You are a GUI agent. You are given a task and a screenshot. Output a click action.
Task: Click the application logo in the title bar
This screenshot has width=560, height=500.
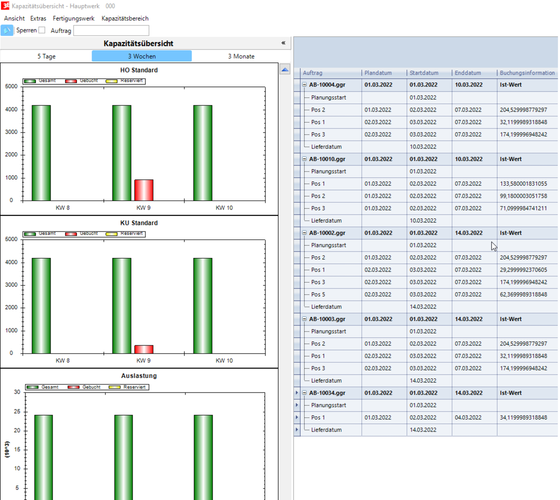[x=5, y=6]
